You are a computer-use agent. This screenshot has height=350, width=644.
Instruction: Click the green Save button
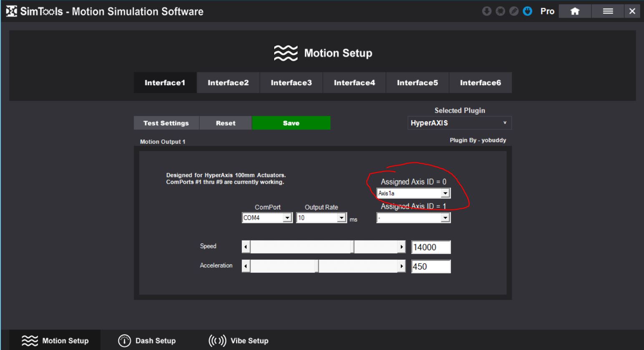point(291,123)
